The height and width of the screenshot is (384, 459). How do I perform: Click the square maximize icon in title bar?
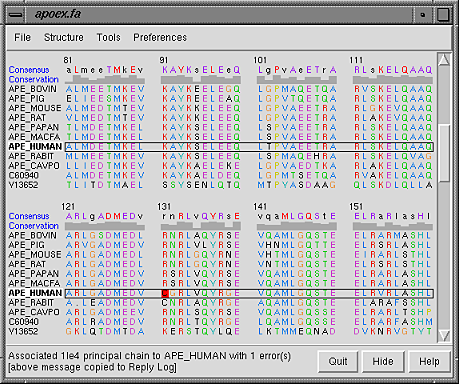[x=443, y=15]
